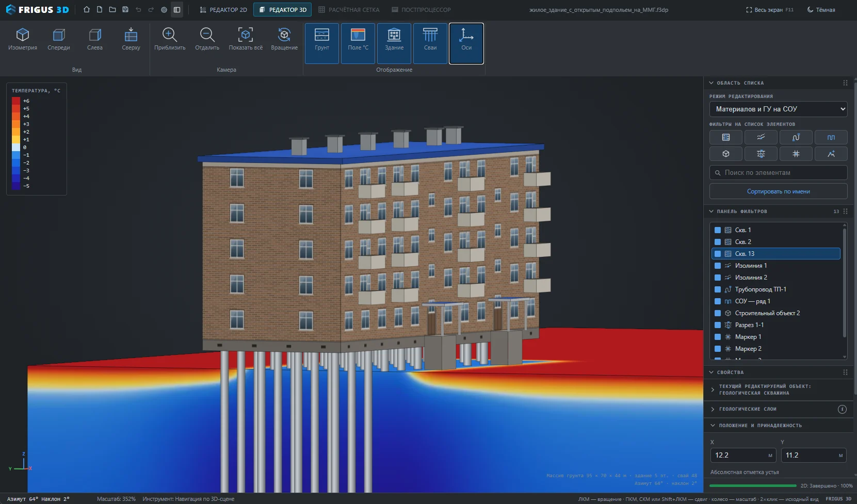Open settings with the gear icon

164,10
